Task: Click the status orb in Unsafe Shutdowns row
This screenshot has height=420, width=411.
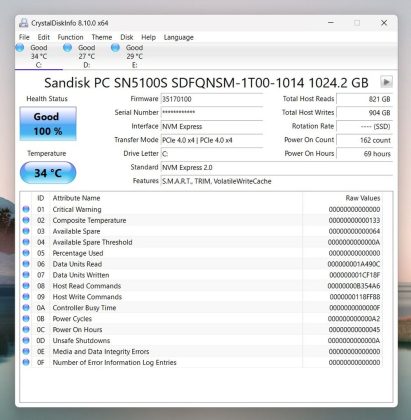Action: click(x=26, y=340)
